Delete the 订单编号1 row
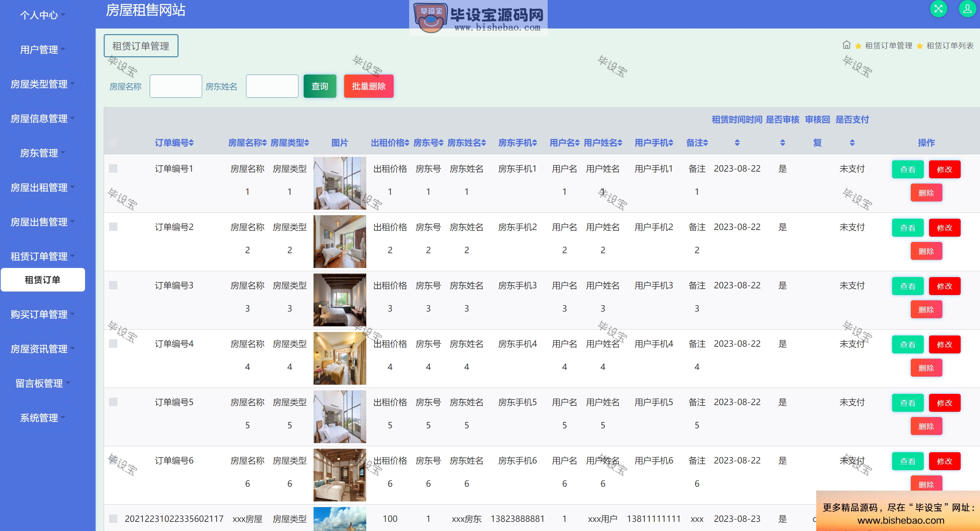980x531 pixels. coord(926,193)
